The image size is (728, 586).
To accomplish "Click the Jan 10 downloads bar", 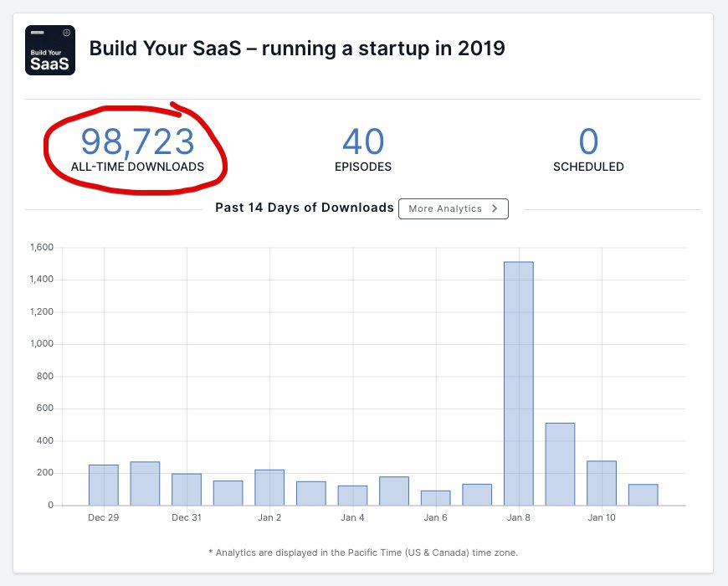I will click(602, 483).
